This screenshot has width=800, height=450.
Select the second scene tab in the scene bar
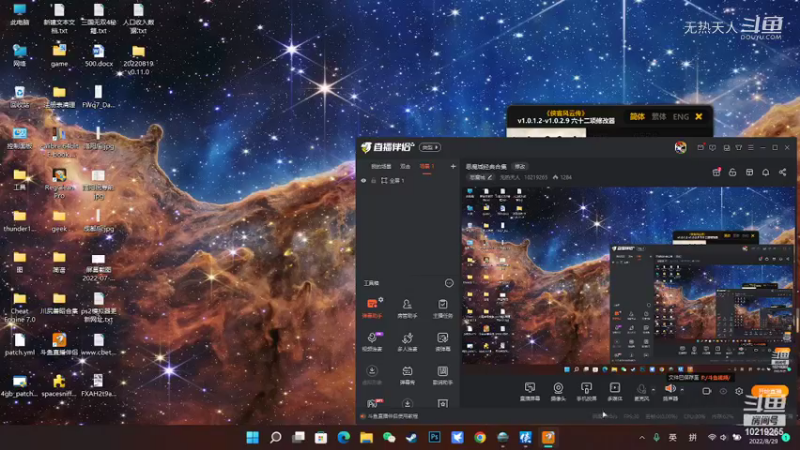(x=405, y=166)
